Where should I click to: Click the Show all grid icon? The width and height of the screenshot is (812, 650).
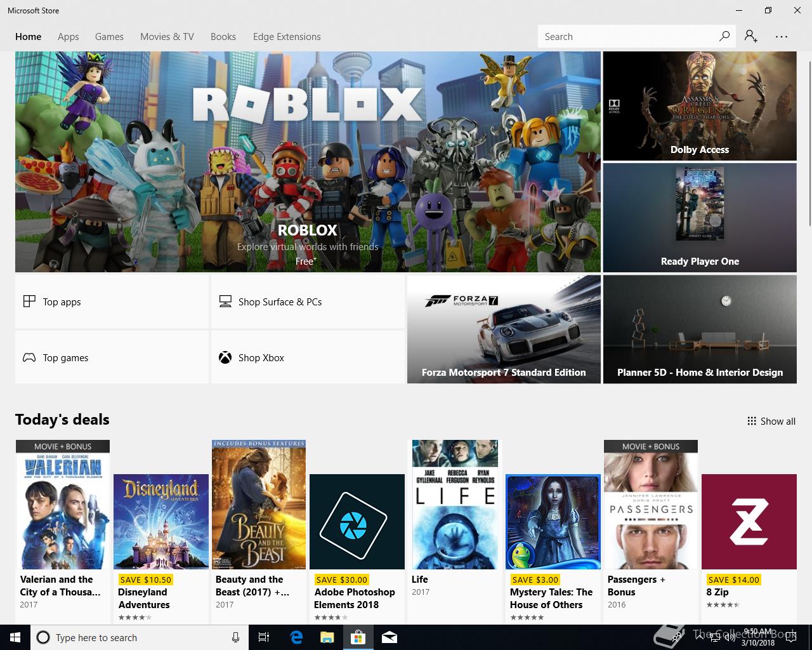click(x=752, y=421)
